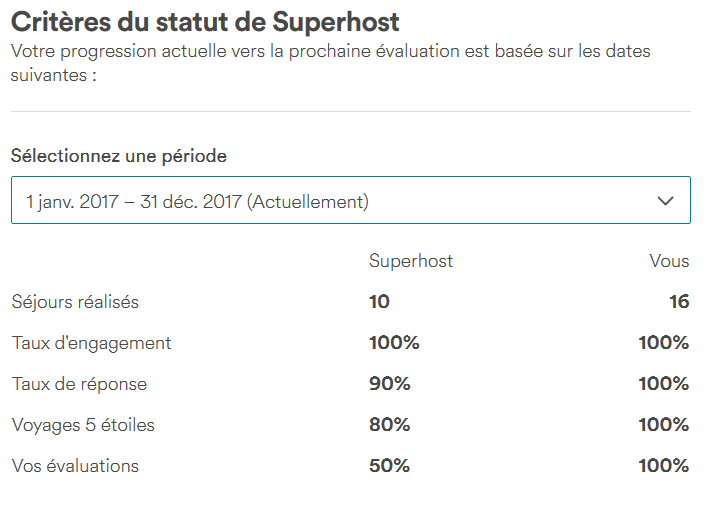This screenshot has width=709, height=513.
Task: Click the Superhost 80% five-star value
Action: click(389, 425)
